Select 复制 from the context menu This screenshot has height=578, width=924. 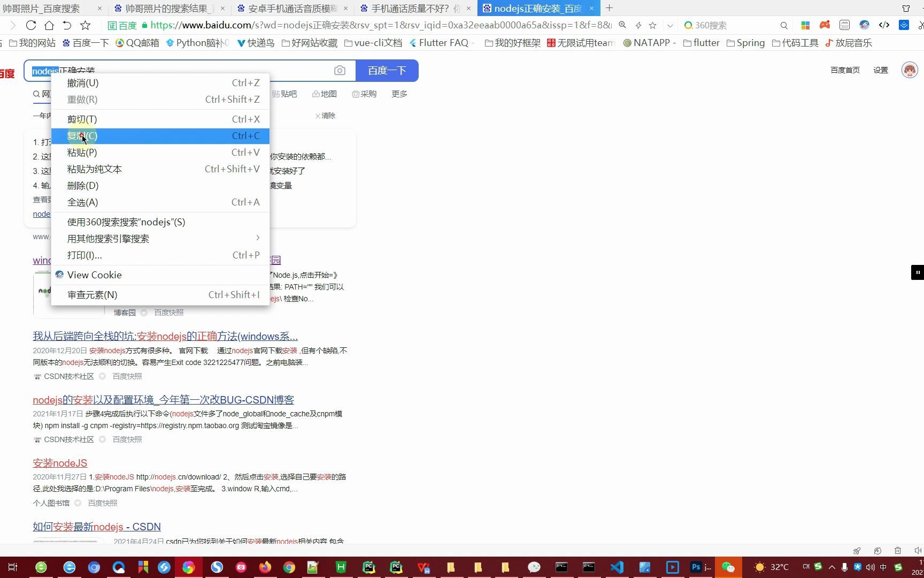(x=82, y=135)
